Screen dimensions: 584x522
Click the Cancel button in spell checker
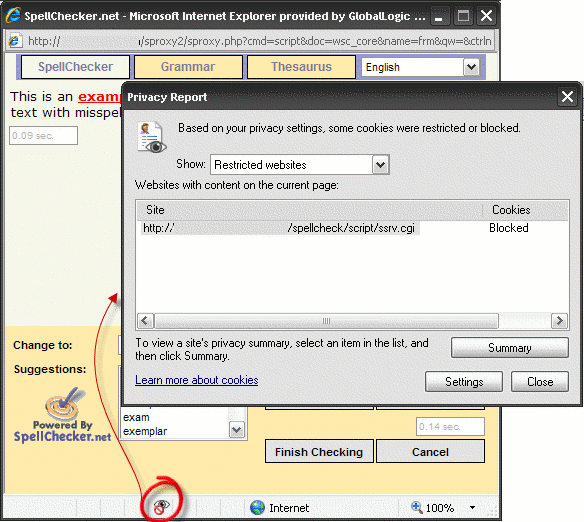pos(430,451)
